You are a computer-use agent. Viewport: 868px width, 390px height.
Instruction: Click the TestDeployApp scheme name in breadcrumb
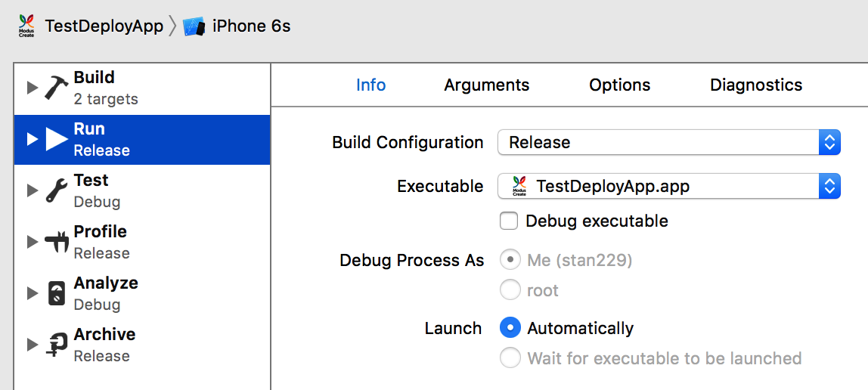point(104,26)
